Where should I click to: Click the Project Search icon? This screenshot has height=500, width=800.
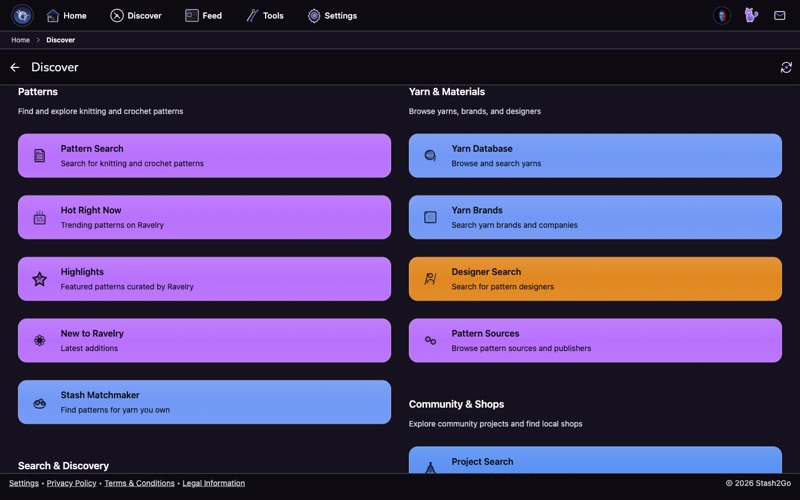[430, 467]
